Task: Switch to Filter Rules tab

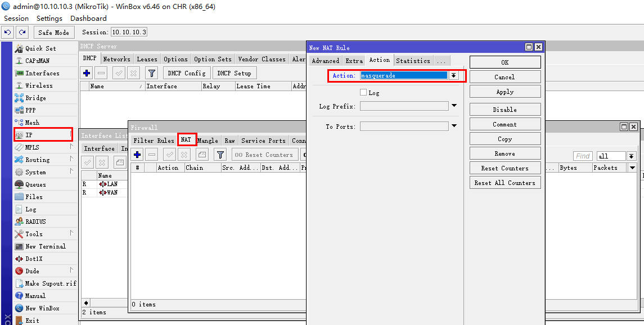Action: point(154,141)
